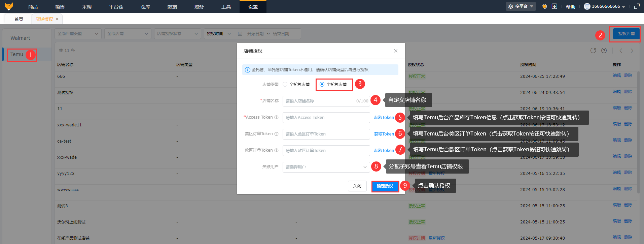Select Walmart in the left sidebar
644x244 pixels.
click(20, 38)
